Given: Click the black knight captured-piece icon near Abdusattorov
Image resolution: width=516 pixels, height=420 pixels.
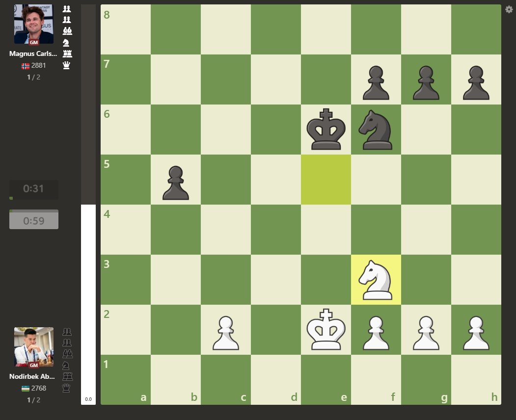Looking at the screenshot, I should point(67,365).
